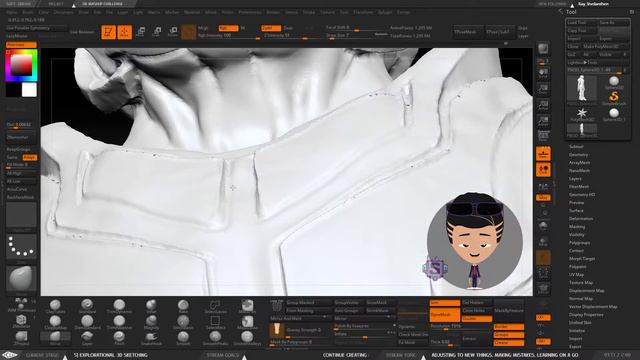Expand the FiberMesh section
This screenshot has height=360, width=640.
579,187
